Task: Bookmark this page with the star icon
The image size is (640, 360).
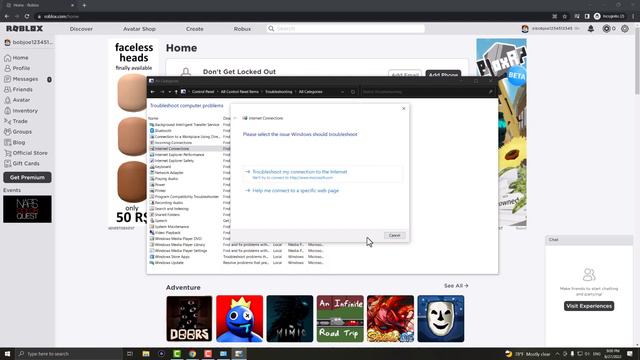Action: [x=564, y=16]
